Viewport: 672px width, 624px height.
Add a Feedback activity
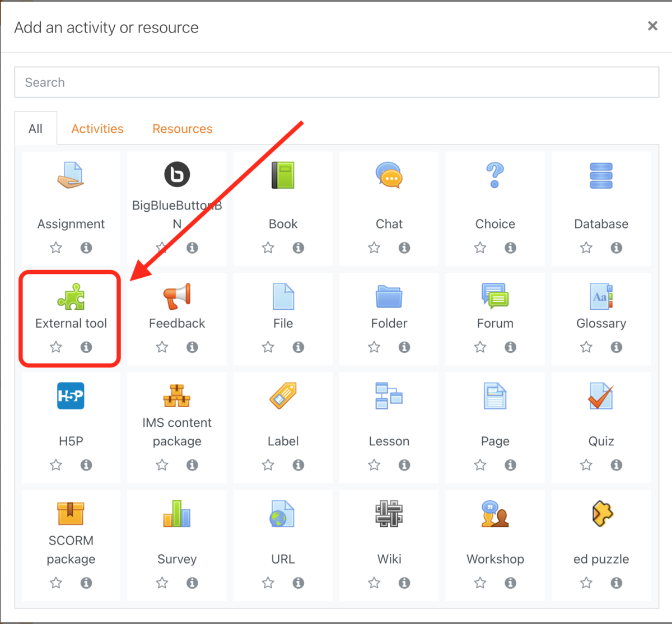coord(177,297)
